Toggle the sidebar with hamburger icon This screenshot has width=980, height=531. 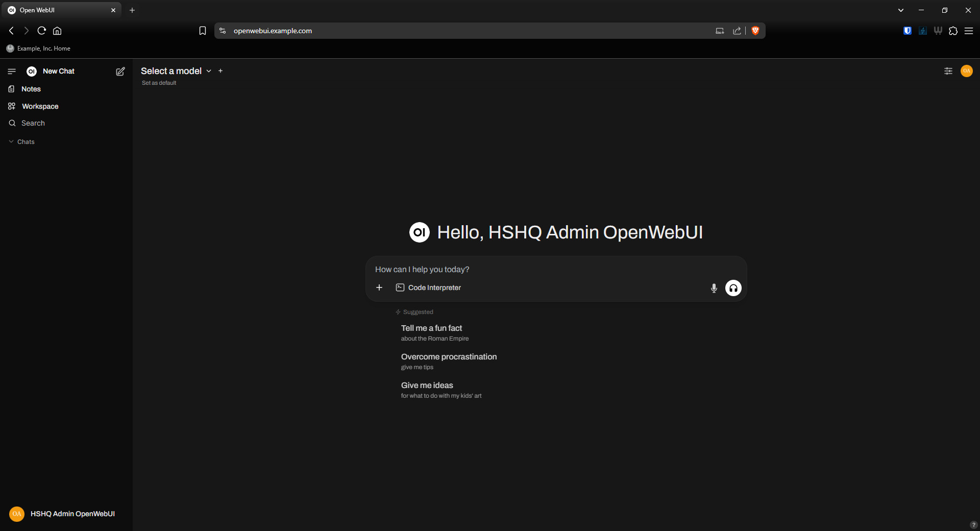(12, 71)
